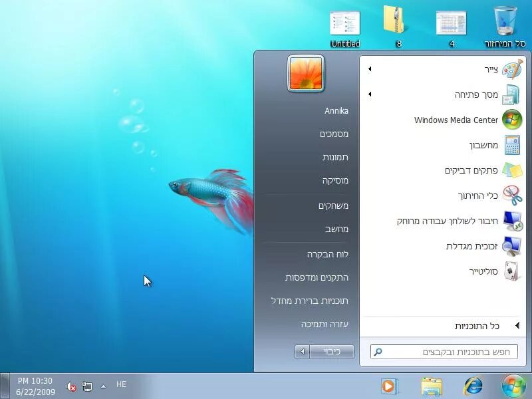This screenshot has height=399, width=532.
Task: Open Solitaire (סוליטייר) card icon
Action: click(x=512, y=271)
